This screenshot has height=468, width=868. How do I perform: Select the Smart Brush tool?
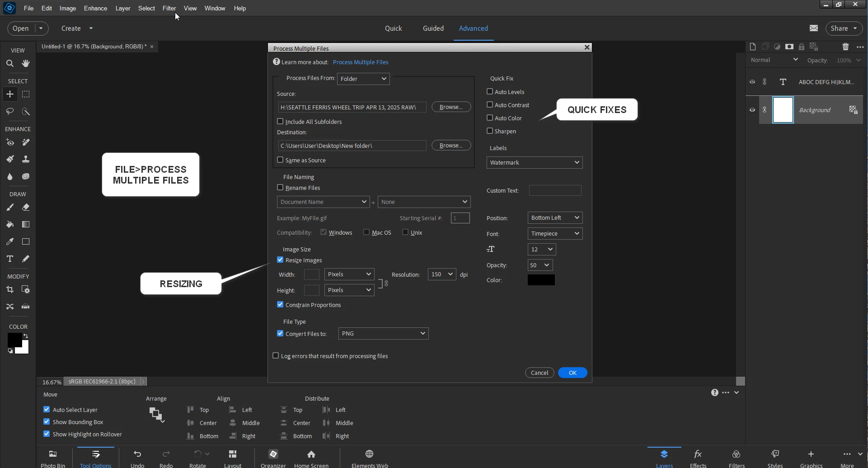click(x=10, y=159)
